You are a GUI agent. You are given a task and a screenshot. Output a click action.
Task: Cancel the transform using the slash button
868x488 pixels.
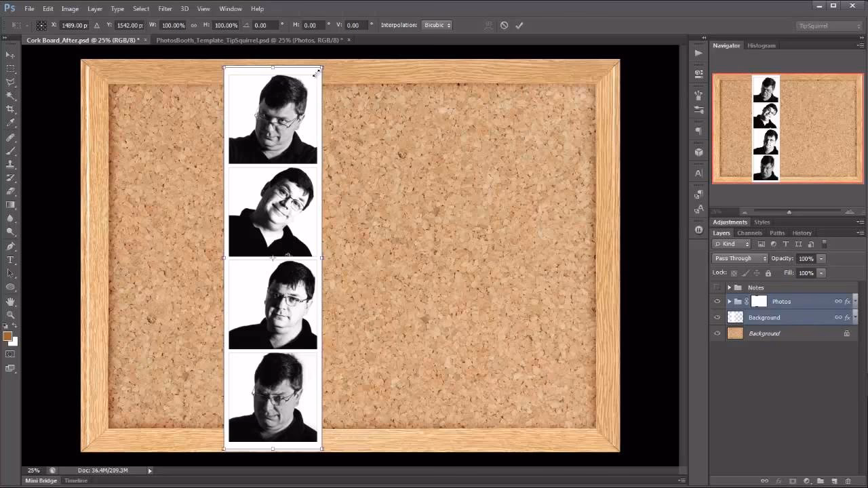505,25
